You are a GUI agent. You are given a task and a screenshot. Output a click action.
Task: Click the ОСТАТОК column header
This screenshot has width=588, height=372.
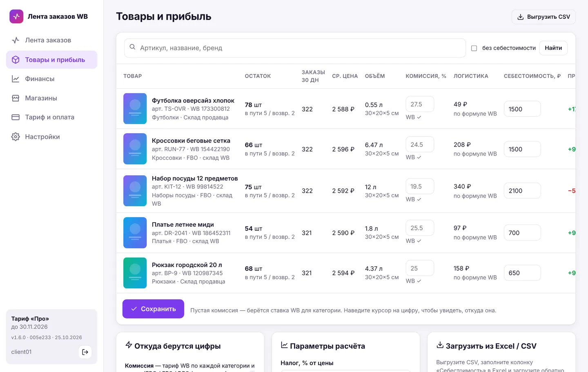point(258,76)
